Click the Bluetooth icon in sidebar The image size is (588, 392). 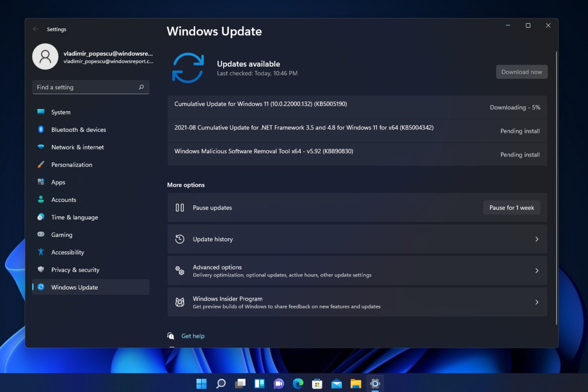click(41, 129)
